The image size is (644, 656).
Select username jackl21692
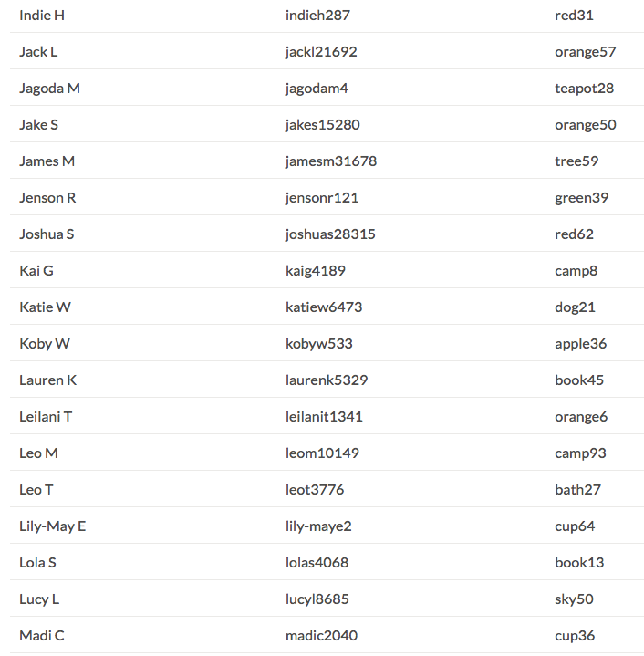(321, 52)
